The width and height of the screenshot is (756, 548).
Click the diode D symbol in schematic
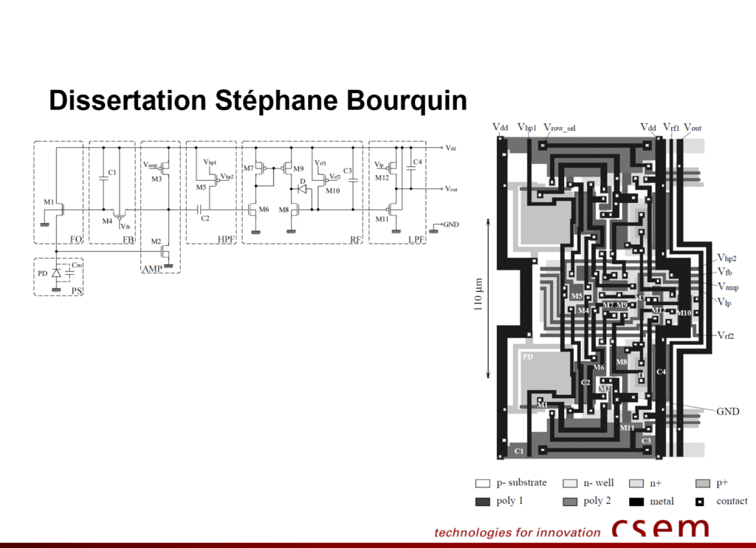coord(303,189)
